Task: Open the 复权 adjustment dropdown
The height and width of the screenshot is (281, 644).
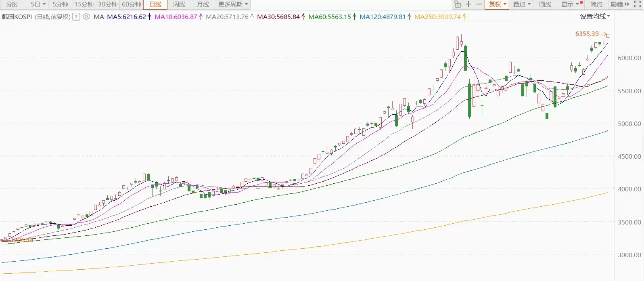Action: coord(497,4)
